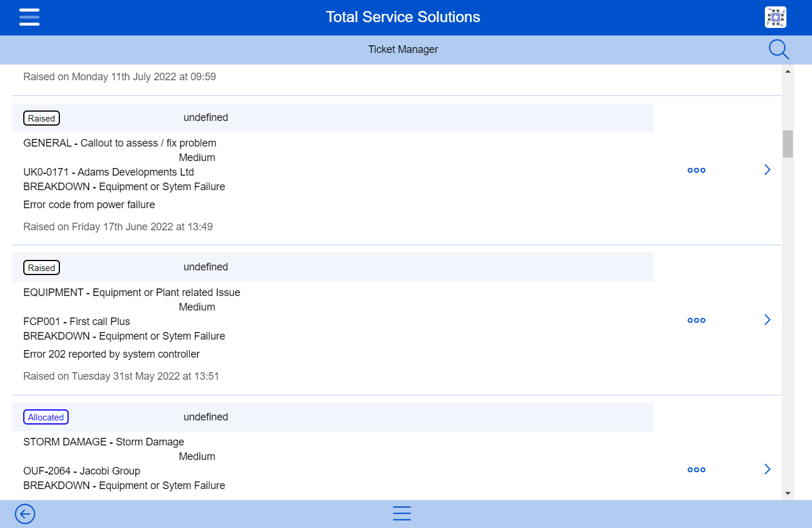Click the app logo icon in header
Screen dimensions: 812x528
pos(775,17)
